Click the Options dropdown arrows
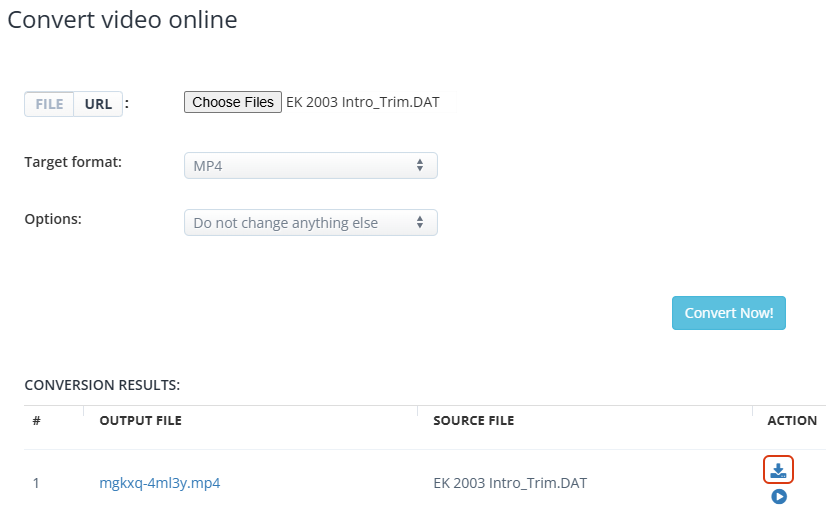 click(420, 223)
